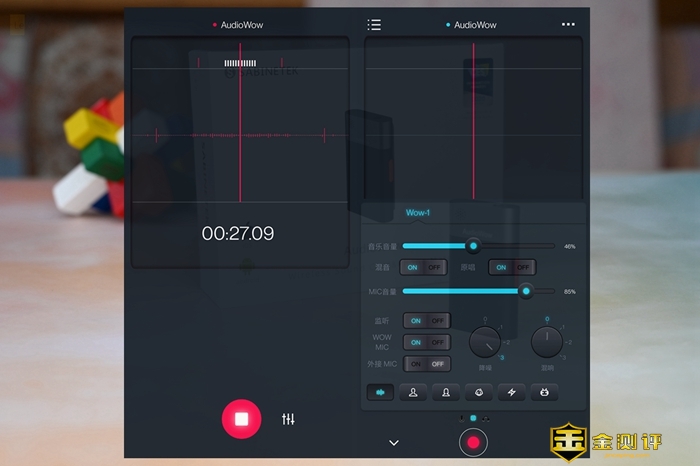Choose the male voice effect icon
The image size is (700, 466).
tap(413, 393)
